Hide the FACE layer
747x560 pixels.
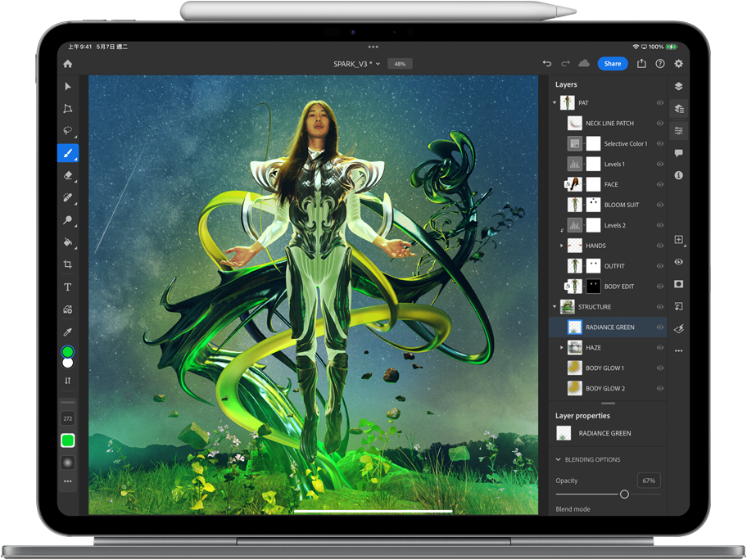click(660, 184)
